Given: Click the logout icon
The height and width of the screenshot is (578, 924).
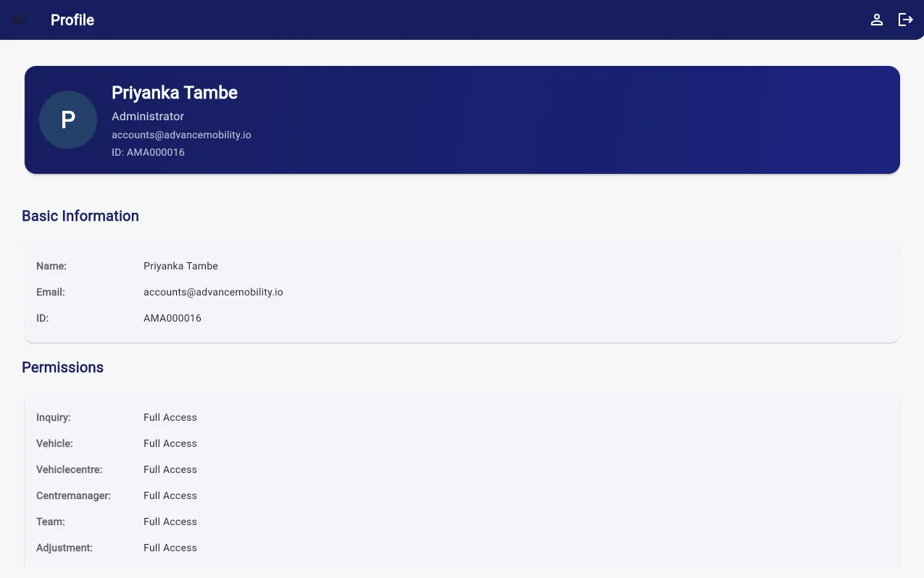Looking at the screenshot, I should click(x=906, y=20).
